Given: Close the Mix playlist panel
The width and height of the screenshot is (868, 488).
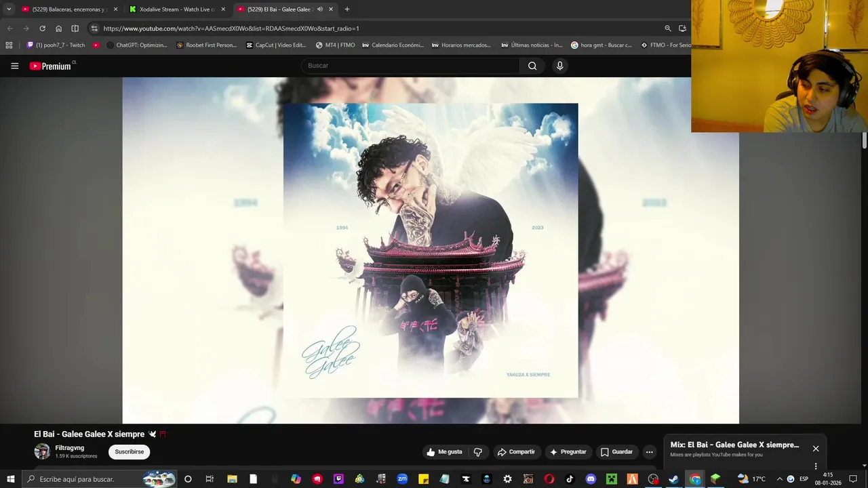Looking at the screenshot, I should point(816,449).
